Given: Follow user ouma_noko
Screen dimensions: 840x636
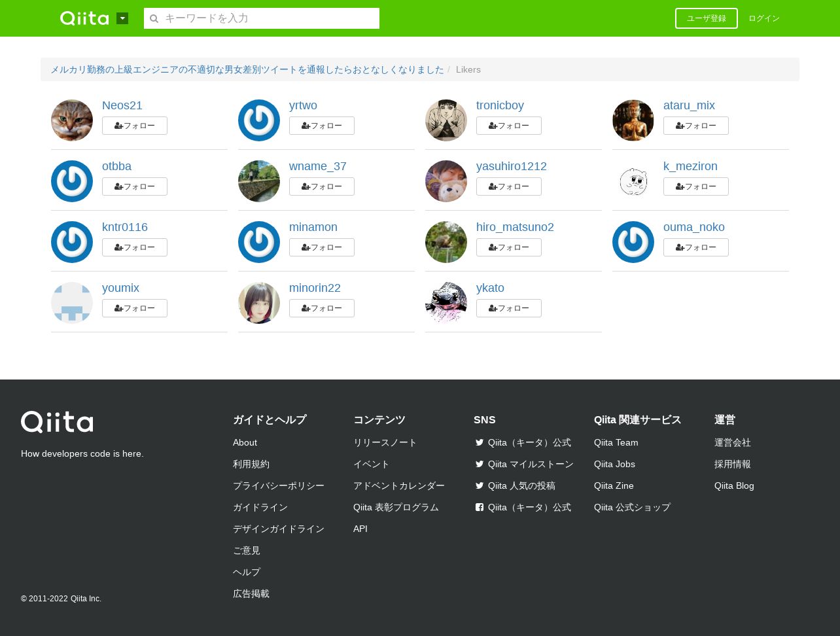Looking at the screenshot, I should 696,247.
